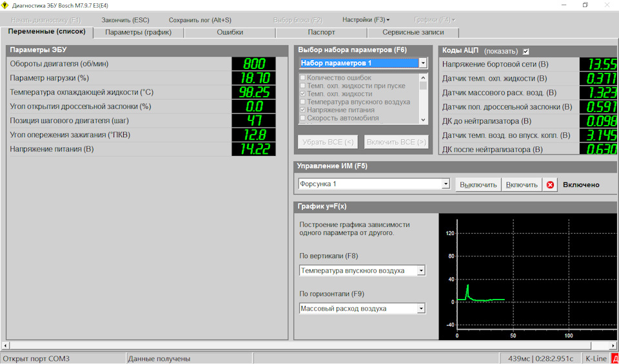This screenshot has width=619, height=364.
Task: Click the Выключить button
Action: pyautogui.click(x=478, y=184)
